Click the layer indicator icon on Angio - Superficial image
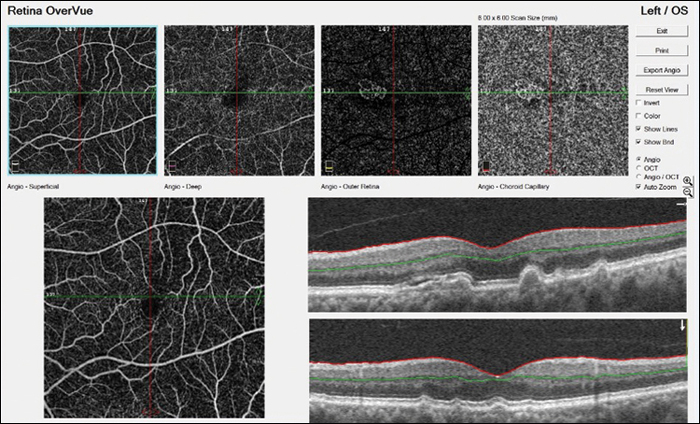 (x=15, y=166)
